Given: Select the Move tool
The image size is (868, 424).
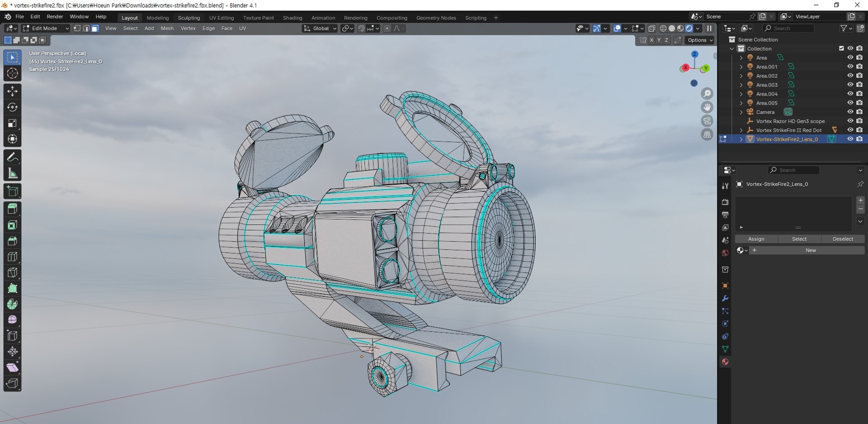Looking at the screenshot, I should [x=12, y=91].
